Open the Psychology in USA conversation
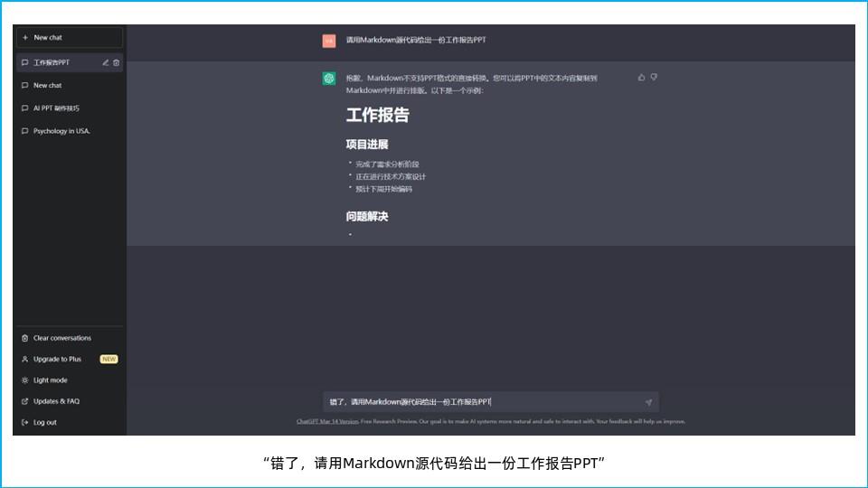This screenshot has height=488, width=868. [70, 131]
